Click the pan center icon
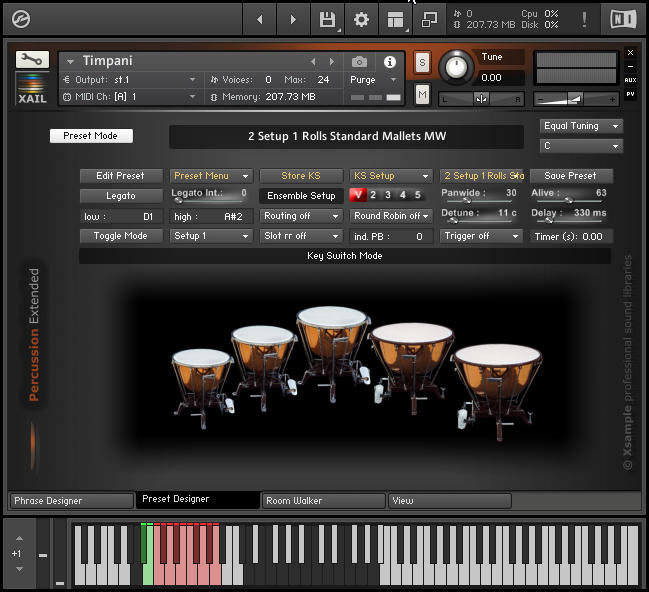This screenshot has height=592, width=649. (x=481, y=99)
